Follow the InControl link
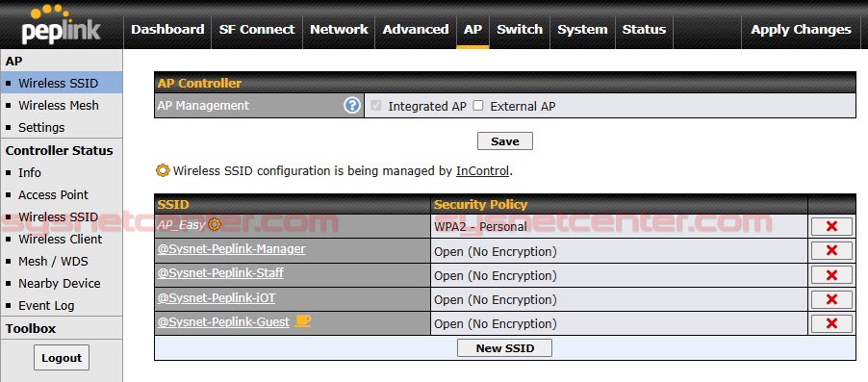 click(482, 171)
